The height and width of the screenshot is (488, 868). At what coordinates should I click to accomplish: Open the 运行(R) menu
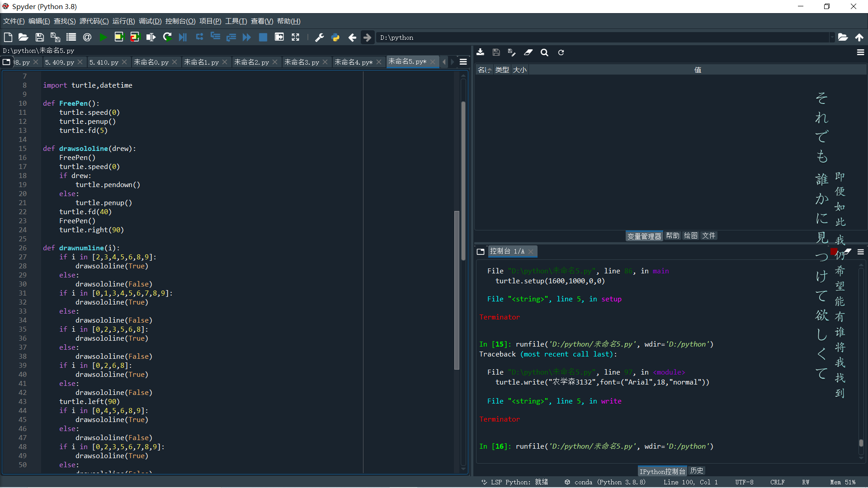coord(123,21)
